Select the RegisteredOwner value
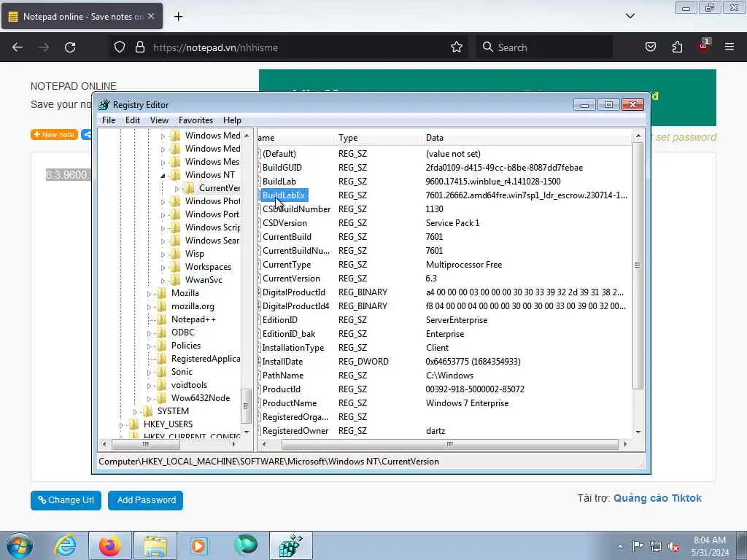This screenshot has height=560, width=747. pos(295,431)
